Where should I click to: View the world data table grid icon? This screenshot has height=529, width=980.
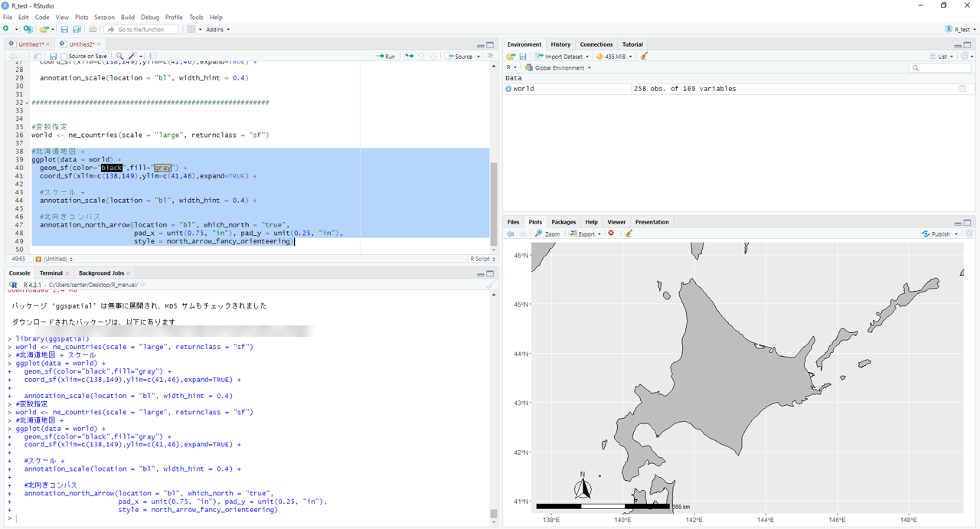pos(962,89)
